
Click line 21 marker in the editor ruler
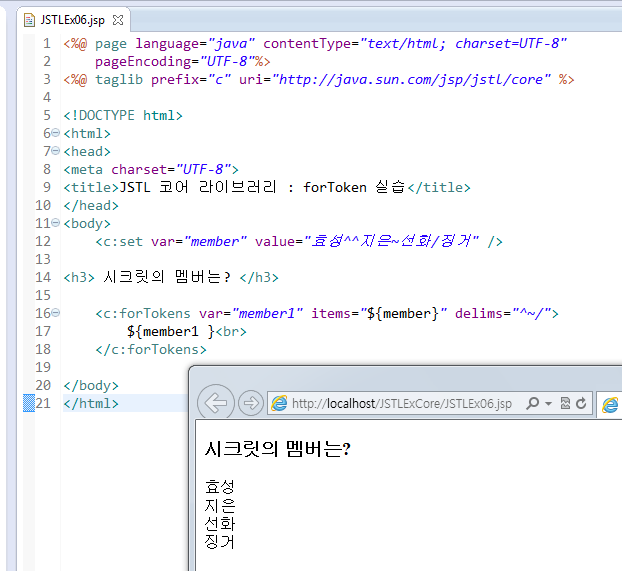(29, 403)
